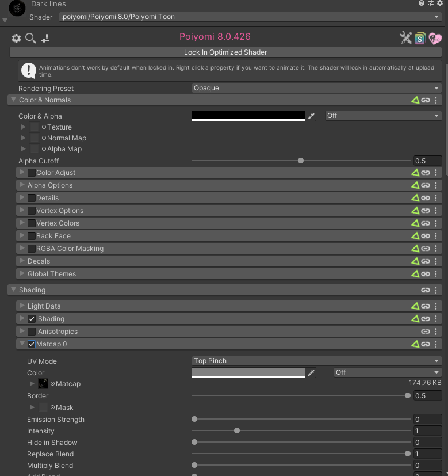The image size is (448, 476).
Task: Enable the Vertex Colors checkbox
Action: tap(31, 223)
